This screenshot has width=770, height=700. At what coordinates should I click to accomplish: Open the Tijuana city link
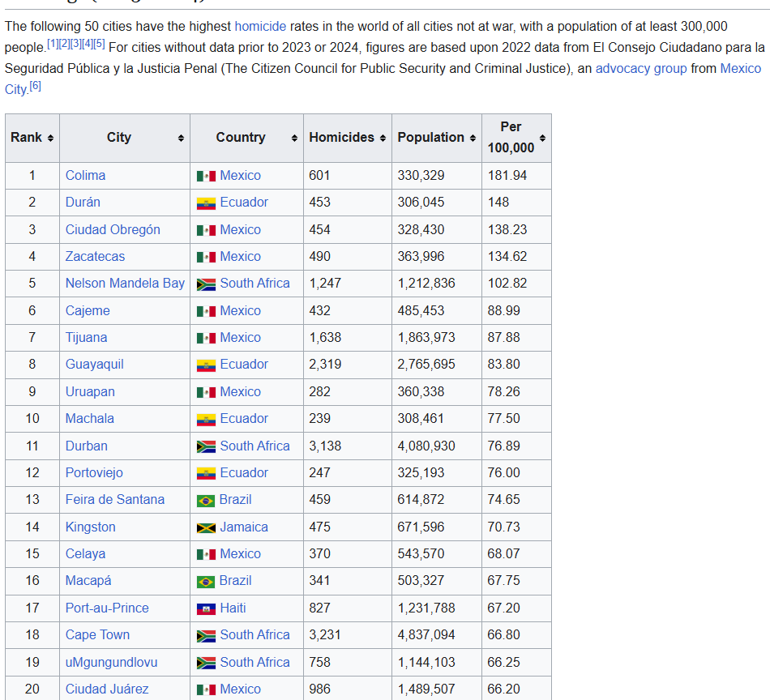click(87, 338)
